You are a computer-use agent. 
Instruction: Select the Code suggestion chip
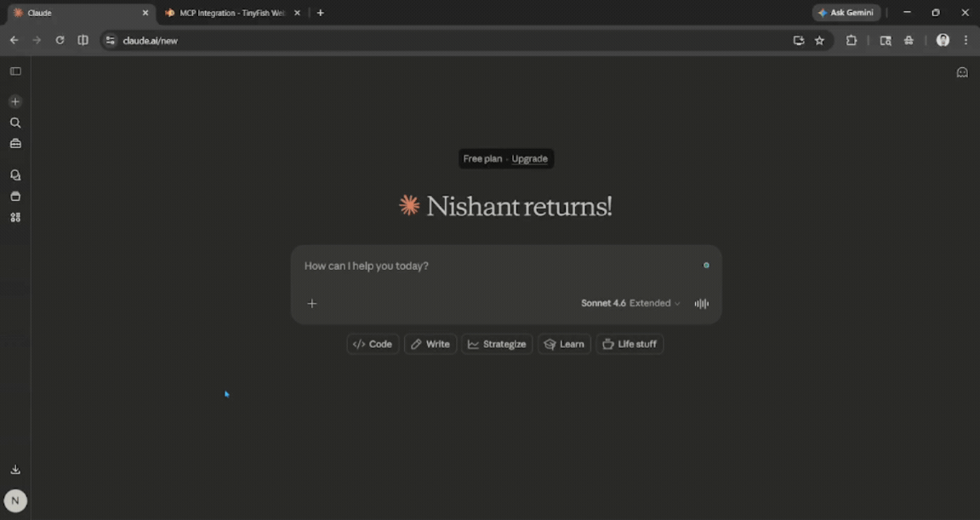point(372,344)
